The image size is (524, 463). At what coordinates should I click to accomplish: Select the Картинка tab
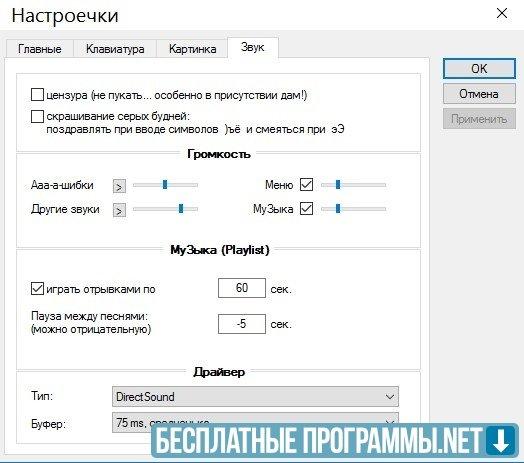tap(192, 49)
